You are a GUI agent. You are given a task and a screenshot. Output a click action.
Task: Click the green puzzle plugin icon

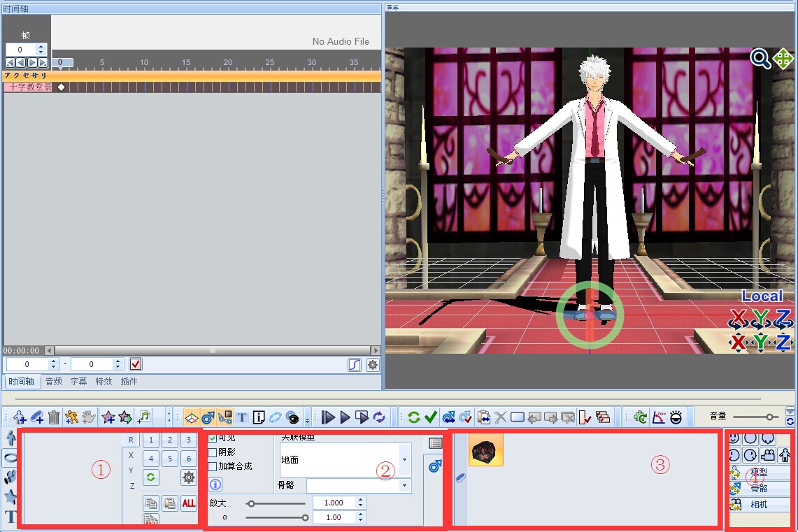pyautogui.click(x=640, y=417)
